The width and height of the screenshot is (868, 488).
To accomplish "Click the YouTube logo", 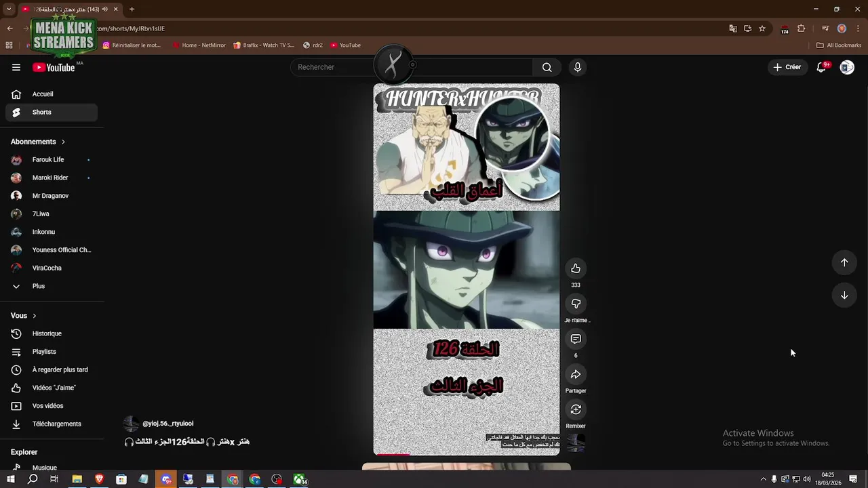I will click(x=54, y=67).
